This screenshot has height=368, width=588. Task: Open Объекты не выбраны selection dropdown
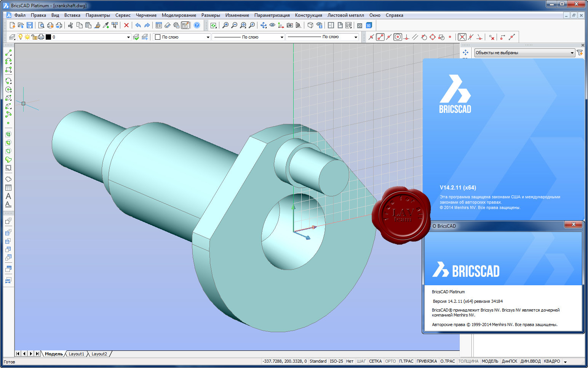click(x=524, y=53)
